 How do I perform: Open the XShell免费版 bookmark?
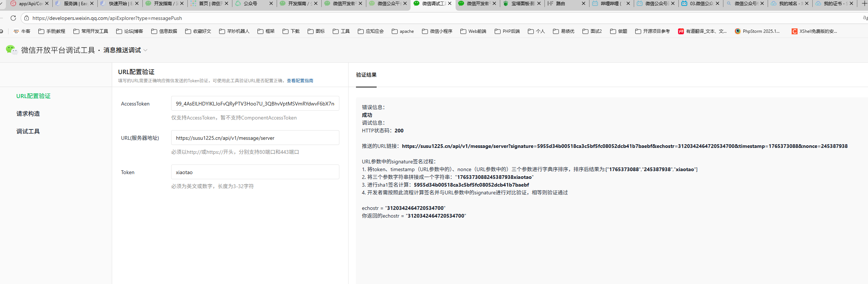click(x=815, y=31)
